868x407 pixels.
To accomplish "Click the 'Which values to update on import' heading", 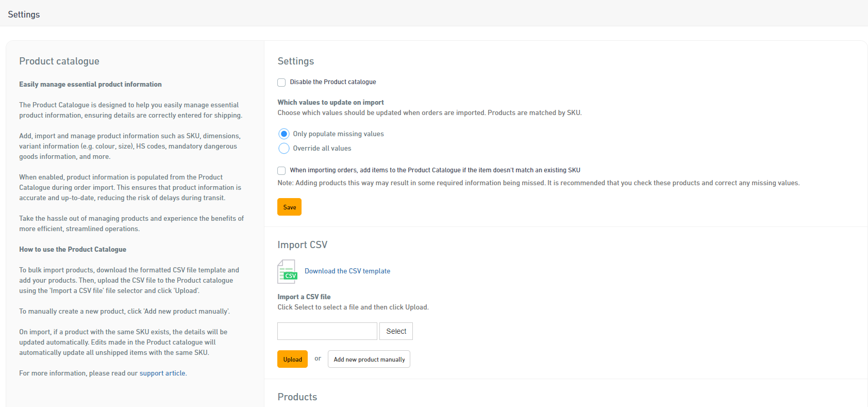I will coord(330,103).
